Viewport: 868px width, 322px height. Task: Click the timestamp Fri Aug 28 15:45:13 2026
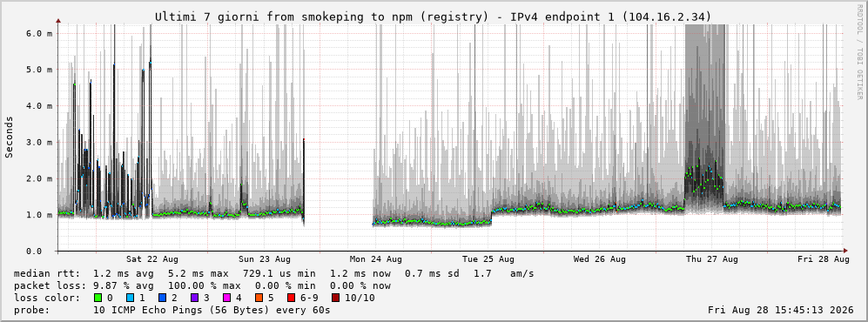[781, 310]
